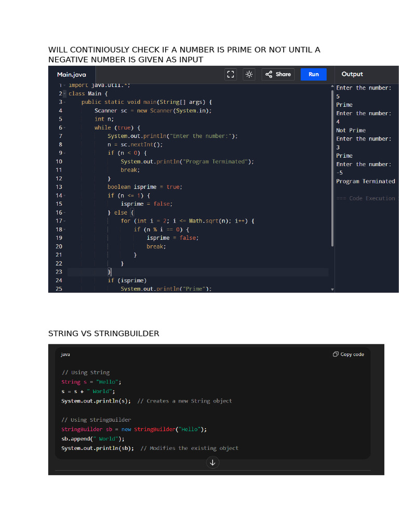
Task: Click the blue Run button
Action: (x=313, y=74)
